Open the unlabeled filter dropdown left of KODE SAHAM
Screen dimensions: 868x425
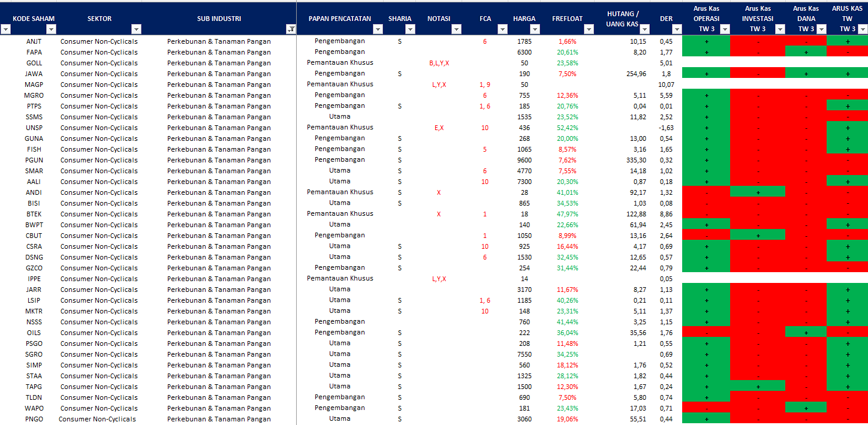(x=5, y=29)
